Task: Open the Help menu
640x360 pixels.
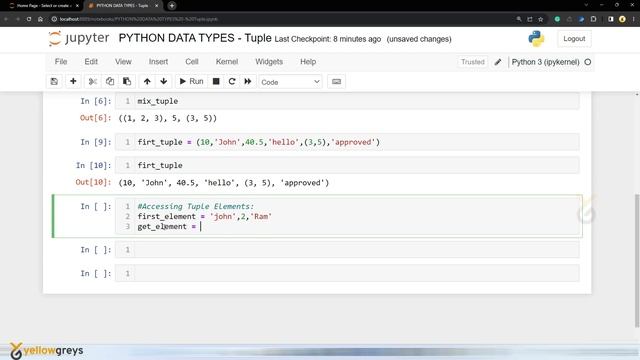Action: 308,62
